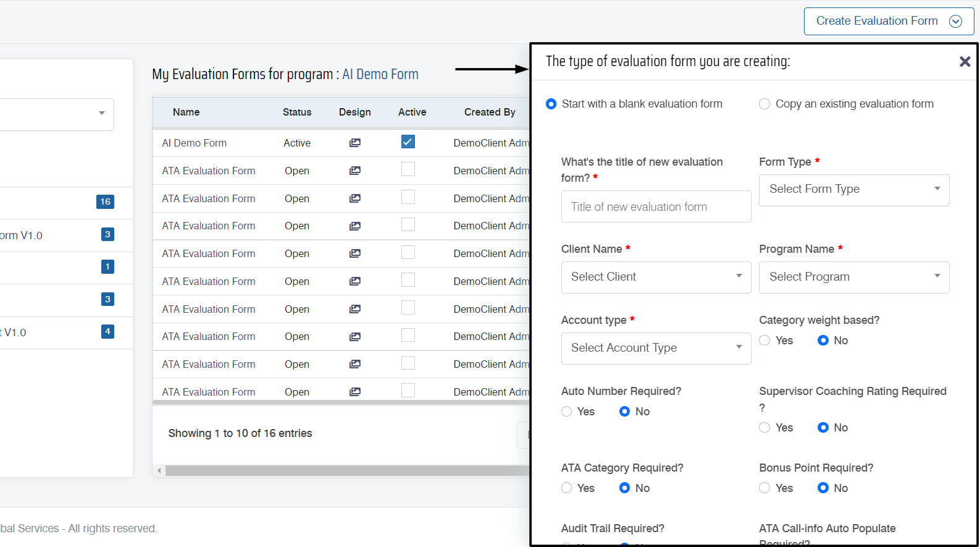Image resolution: width=980 pixels, height=547 pixels.
Task: Open the Select Client dropdown
Action: pyautogui.click(x=656, y=277)
